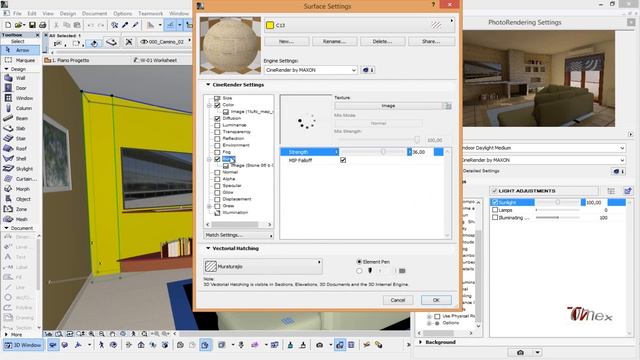The width and height of the screenshot is (640, 360).
Task: Open the View menu
Action: click(x=48, y=13)
